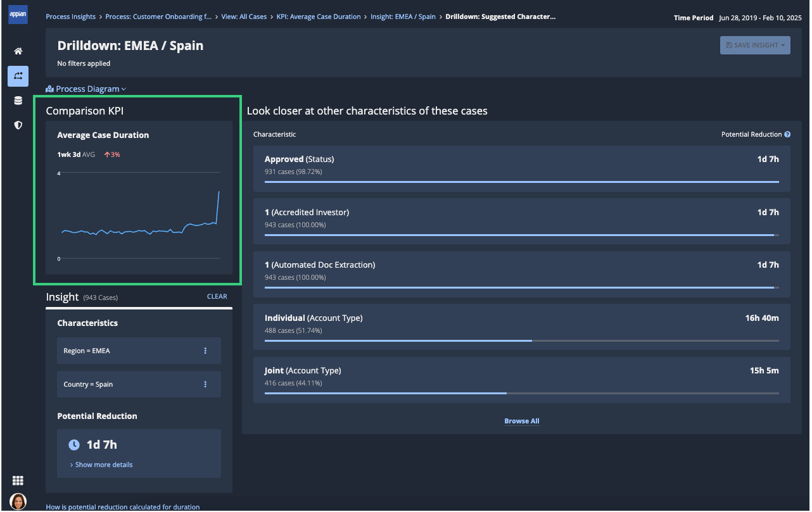Clear the insight characteristics

(x=217, y=296)
